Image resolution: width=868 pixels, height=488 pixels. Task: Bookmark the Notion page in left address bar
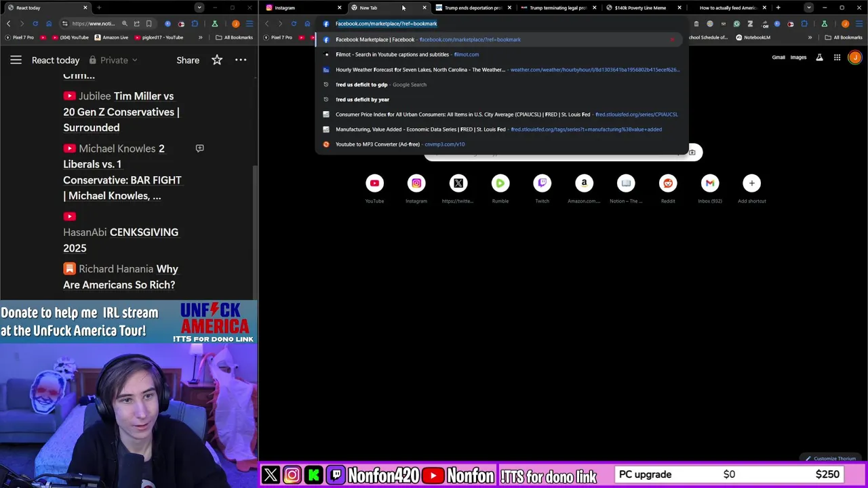[x=149, y=24]
